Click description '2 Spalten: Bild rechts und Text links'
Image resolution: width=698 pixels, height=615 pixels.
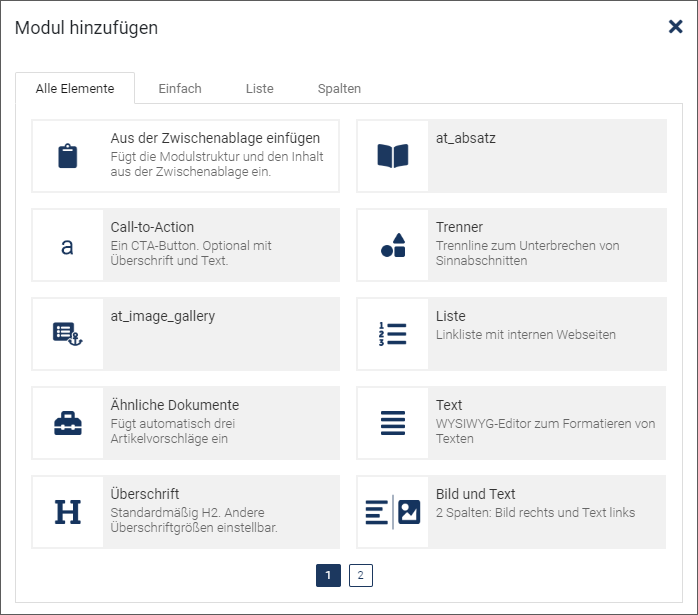pyautogui.click(x=536, y=513)
